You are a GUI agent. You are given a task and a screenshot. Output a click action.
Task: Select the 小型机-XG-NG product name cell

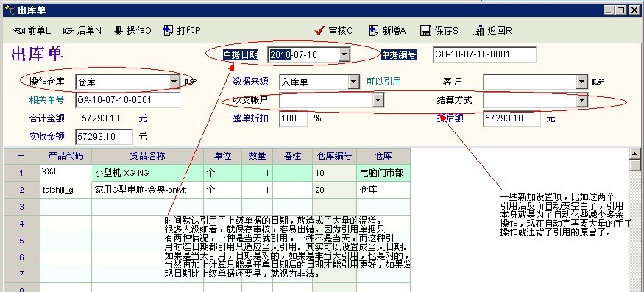(x=147, y=173)
